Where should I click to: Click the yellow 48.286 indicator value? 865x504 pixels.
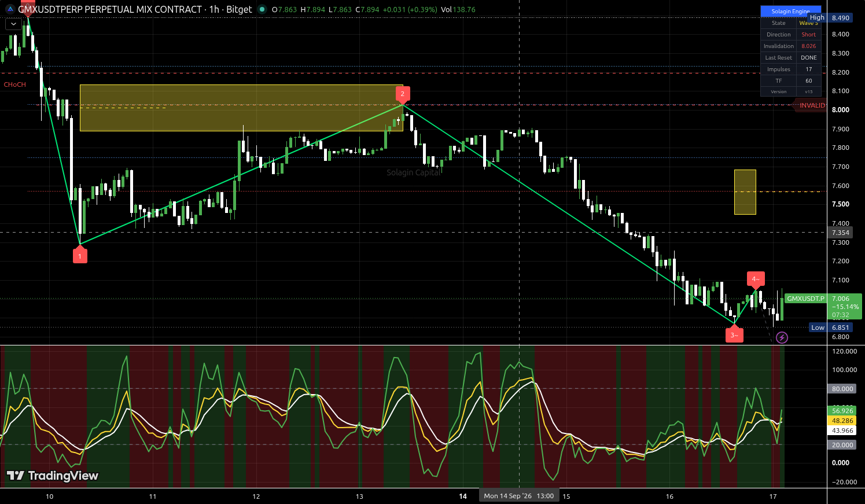pos(842,421)
